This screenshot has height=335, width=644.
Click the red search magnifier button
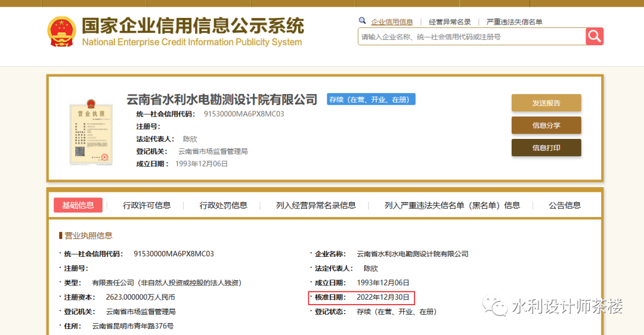click(595, 36)
